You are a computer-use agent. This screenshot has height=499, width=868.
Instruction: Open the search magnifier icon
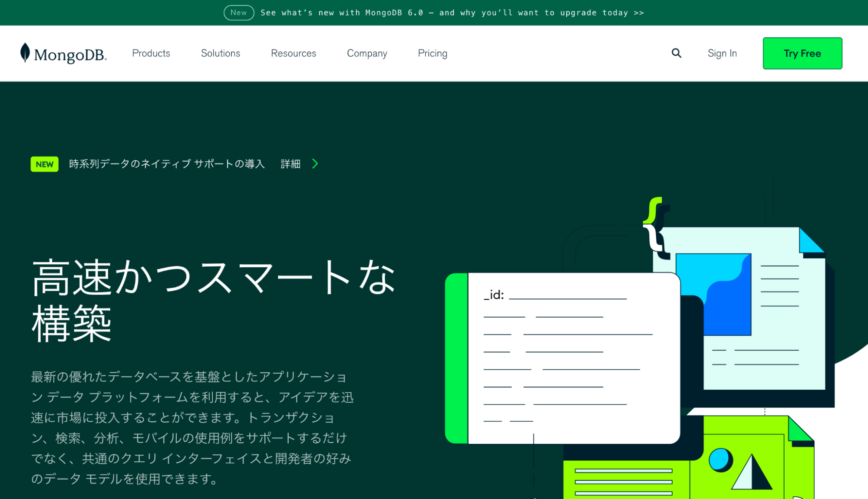tap(676, 53)
